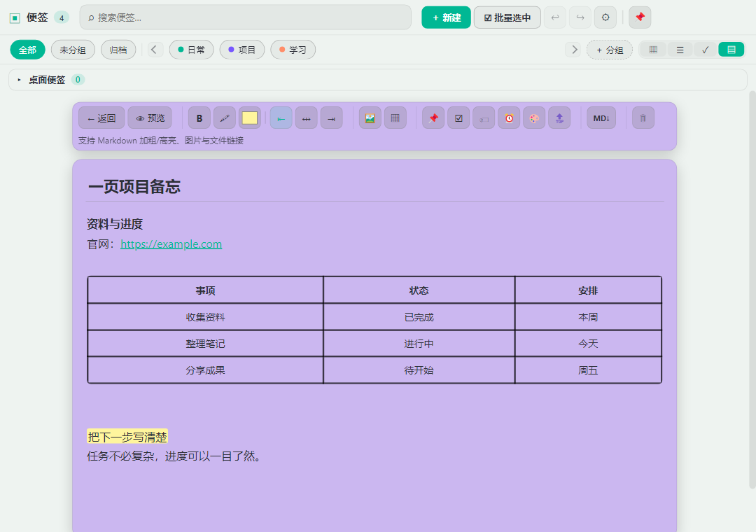Image resolution: width=756 pixels, height=532 pixels.
Task: Toggle the window pin in header
Action: (640, 17)
